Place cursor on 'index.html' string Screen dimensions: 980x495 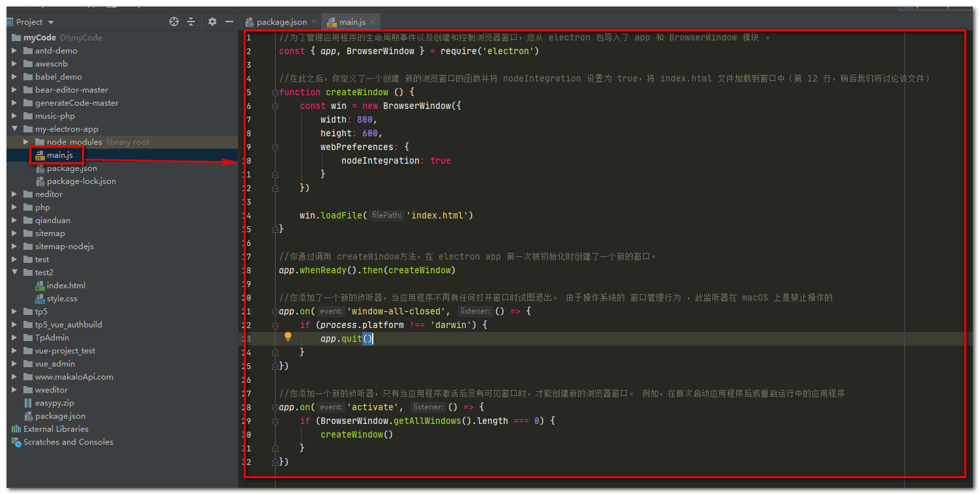pyautogui.click(x=437, y=215)
